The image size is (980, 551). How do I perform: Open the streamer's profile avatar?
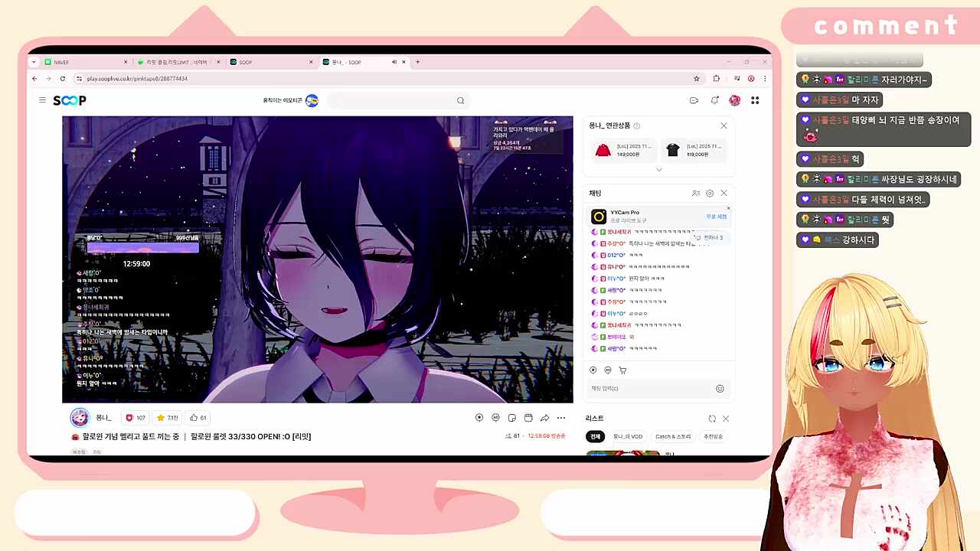(x=80, y=418)
